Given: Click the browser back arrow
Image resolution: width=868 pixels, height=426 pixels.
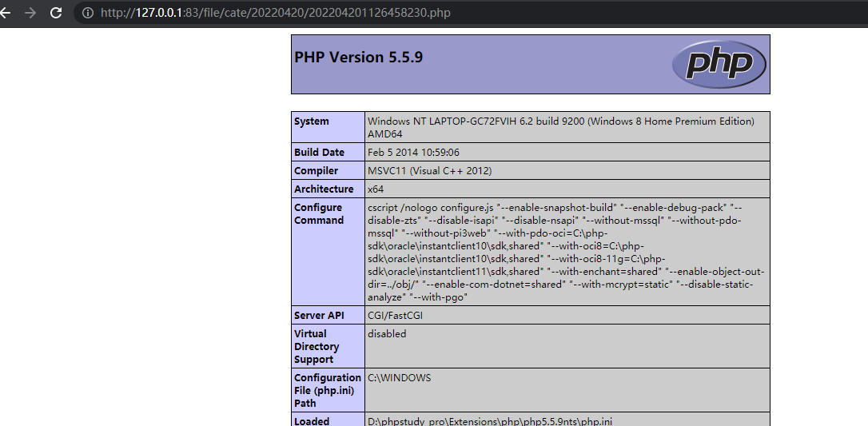Looking at the screenshot, I should click(5, 13).
